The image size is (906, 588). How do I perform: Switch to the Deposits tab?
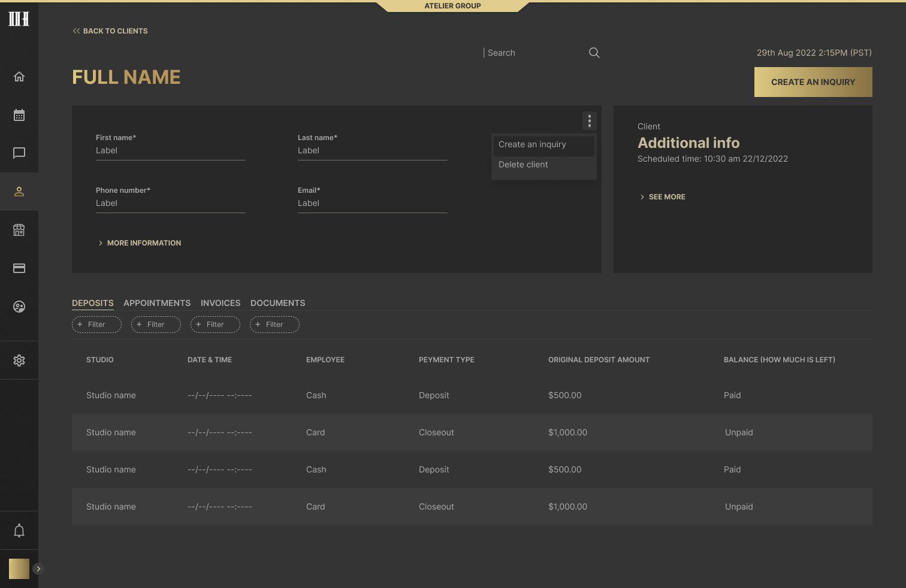coord(93,303)
